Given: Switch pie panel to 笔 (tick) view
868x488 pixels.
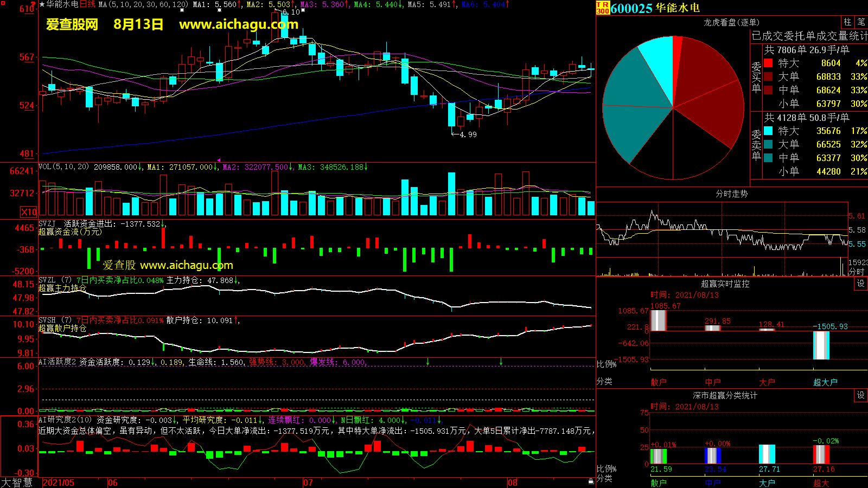Looking at the screenshot, I should (861, 22).
